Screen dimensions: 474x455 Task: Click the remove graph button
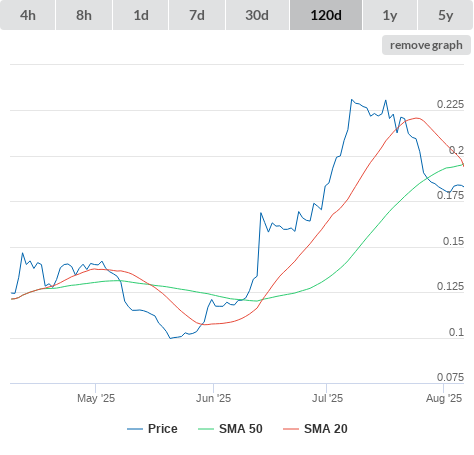(426, 45)
